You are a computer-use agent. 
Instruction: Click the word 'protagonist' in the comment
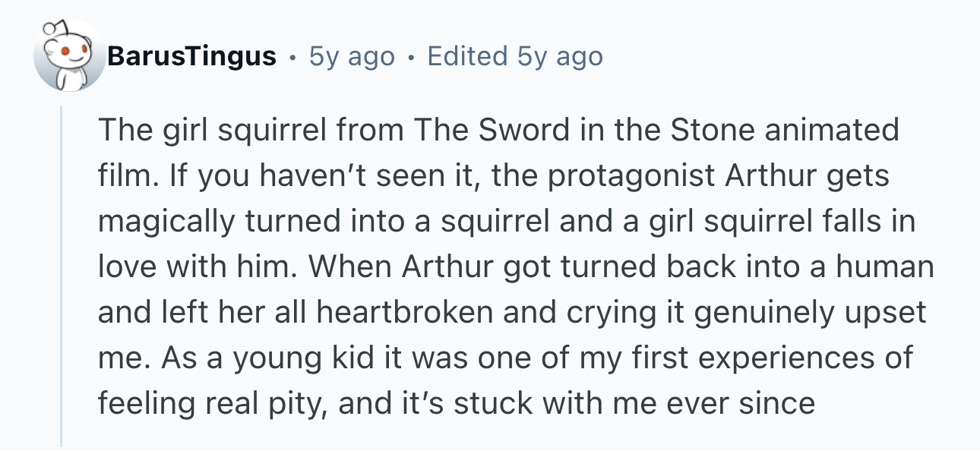coord(632,176)
